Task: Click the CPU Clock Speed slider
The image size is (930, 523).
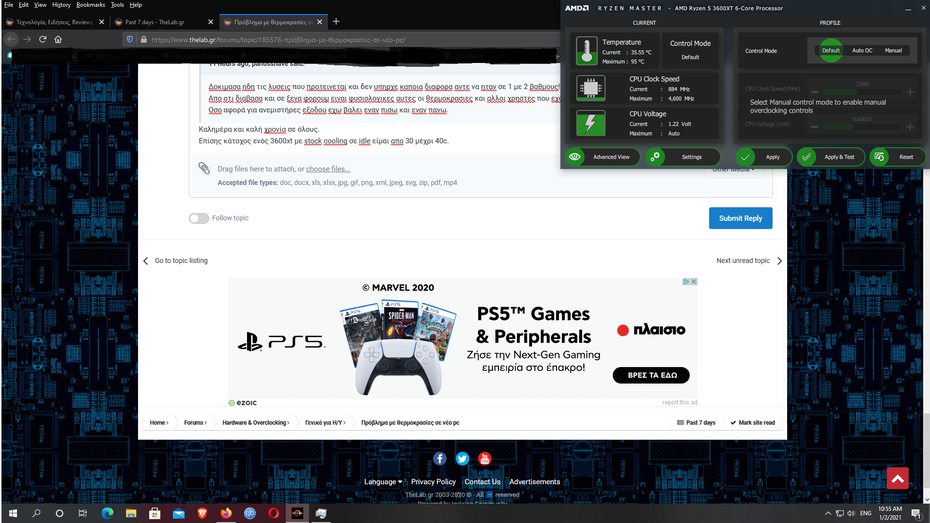Action: (x=862, y=92)
